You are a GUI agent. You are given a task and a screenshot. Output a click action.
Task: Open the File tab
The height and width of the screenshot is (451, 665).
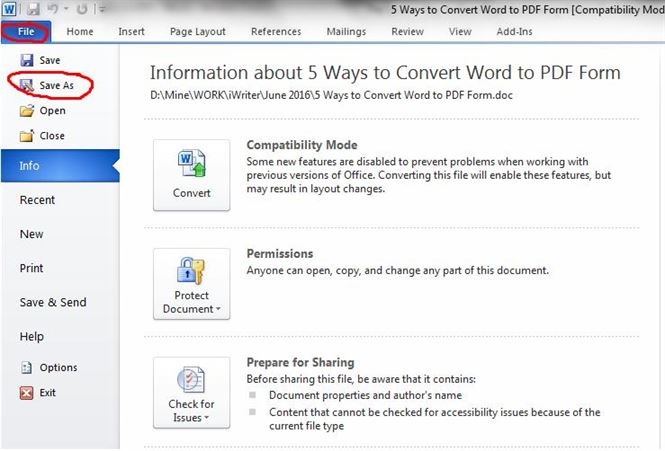(x=26, y=32)
